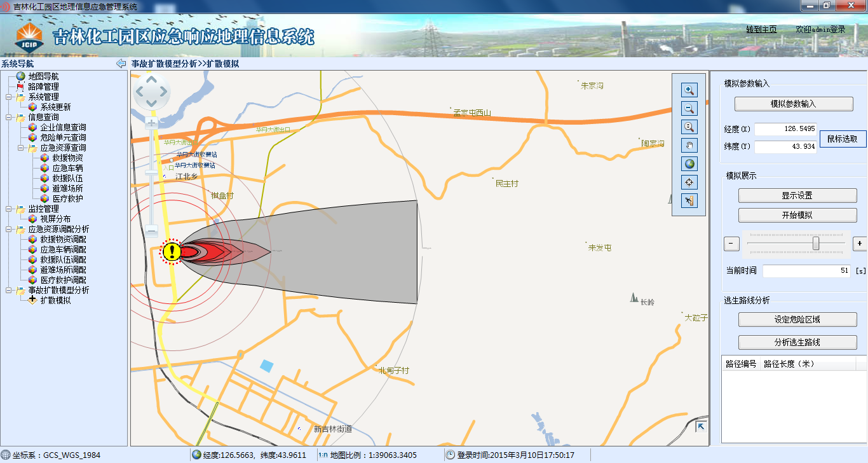Activate the pan hand tool

coord(689,145)
